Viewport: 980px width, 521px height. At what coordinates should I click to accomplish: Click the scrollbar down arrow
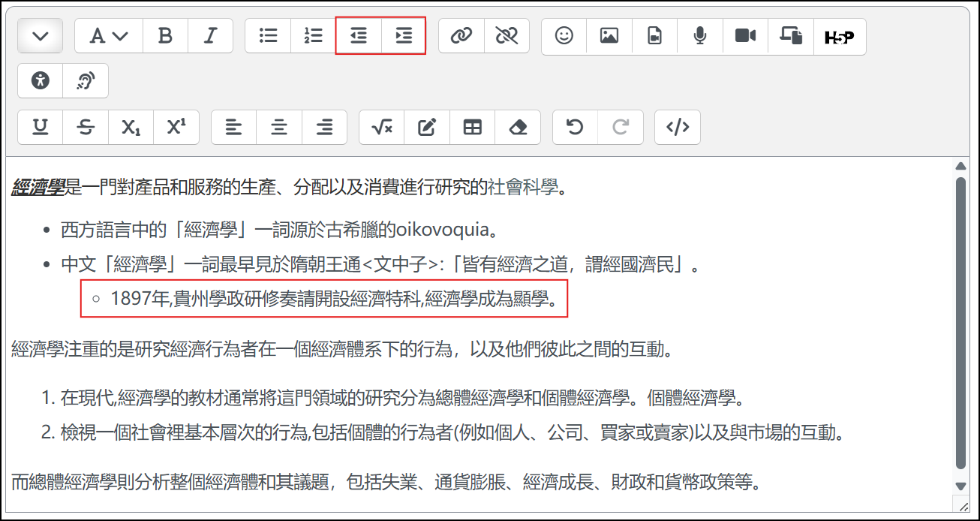(x=960, y=486)
